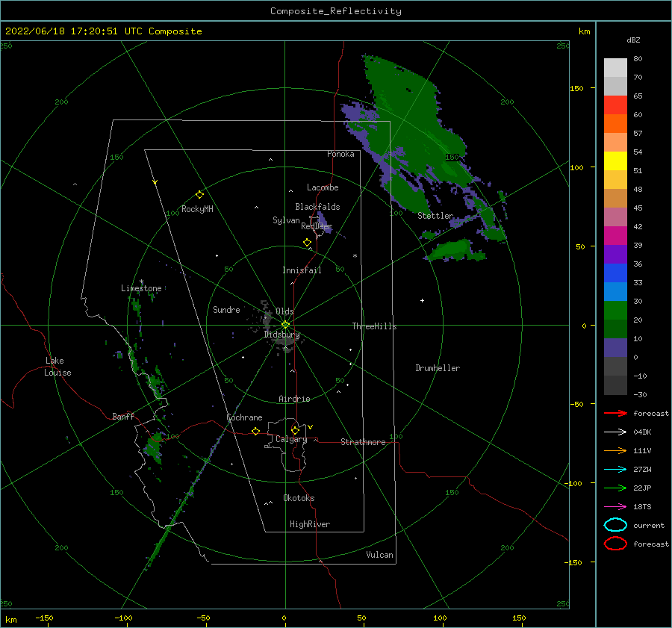This screenshot has width=672, height=628.
Task: Click the Drumheller town label
Action: click(x=438, y=368)
